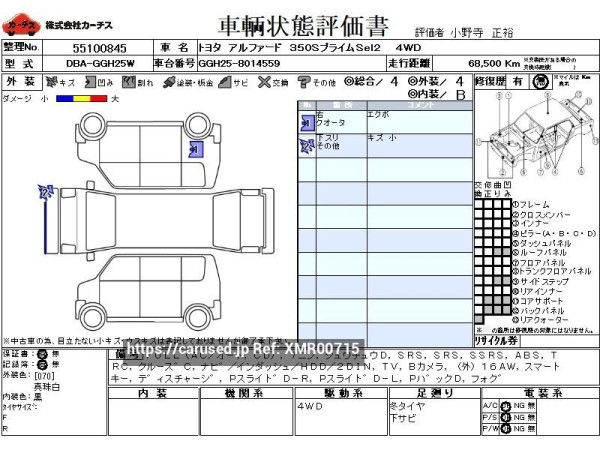
Task: Click the キズ scratch legend icon
Action: tap(51, 82)
